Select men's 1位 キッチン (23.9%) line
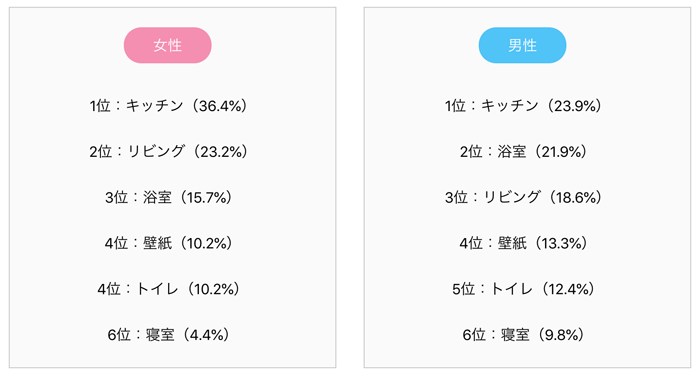The image size is (700, 377). click(x=523, y=106)
